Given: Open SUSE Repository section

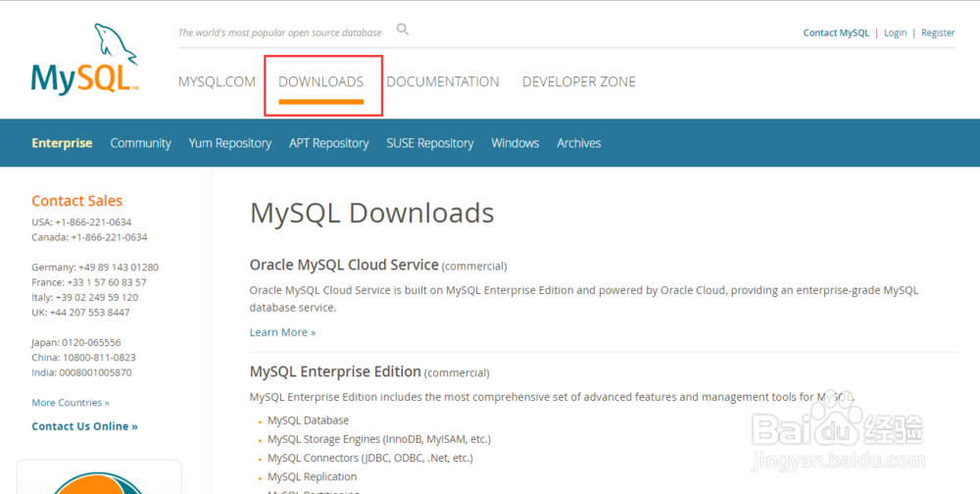Looking at the screenshot, I should click(x=430, y=143).
